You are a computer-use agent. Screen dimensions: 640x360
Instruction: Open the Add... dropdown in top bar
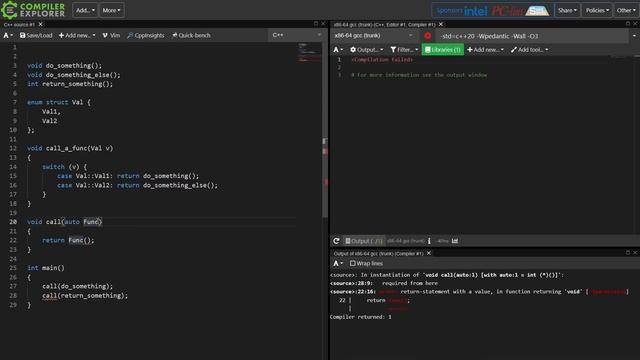85,10
